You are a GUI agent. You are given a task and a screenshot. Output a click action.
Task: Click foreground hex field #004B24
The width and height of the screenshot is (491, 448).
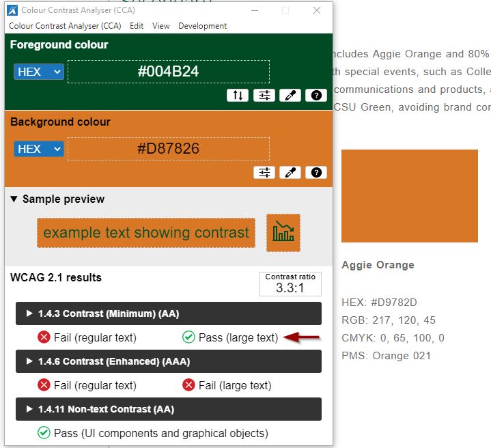click(x=169, y=72)
